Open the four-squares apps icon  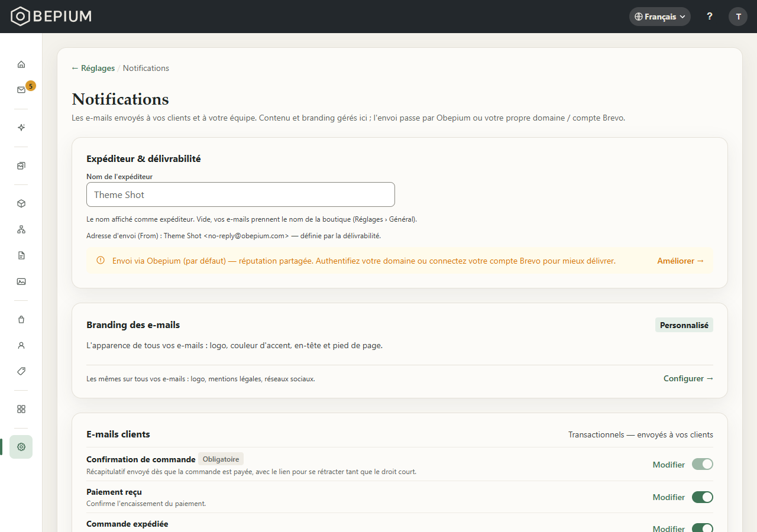coord(21,409)
